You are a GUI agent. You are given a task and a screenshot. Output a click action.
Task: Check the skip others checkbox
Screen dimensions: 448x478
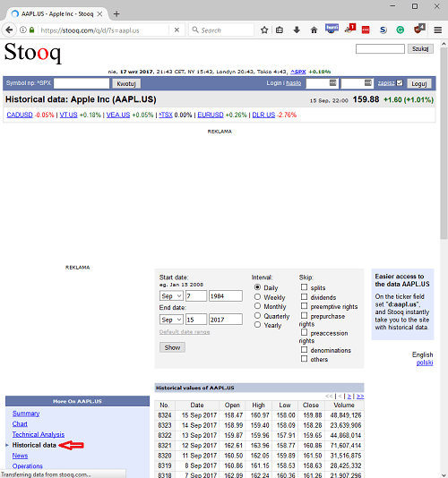coord(304,358)
